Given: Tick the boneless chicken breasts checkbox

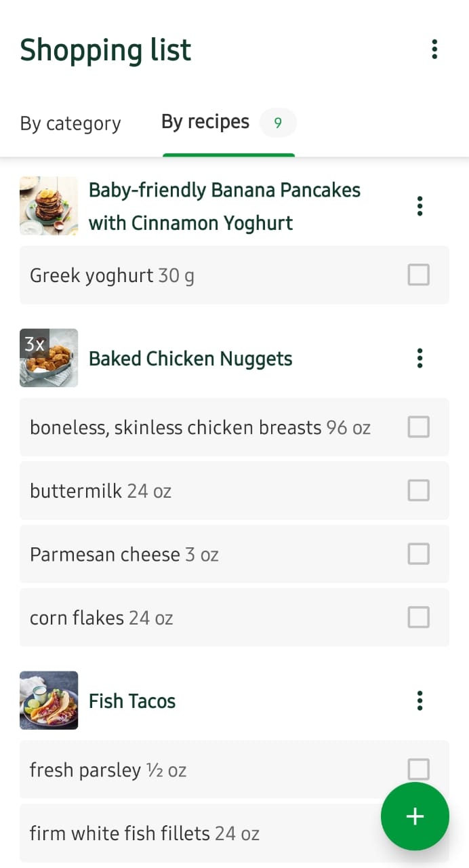Looking at the screenshot, I should 418,427.
